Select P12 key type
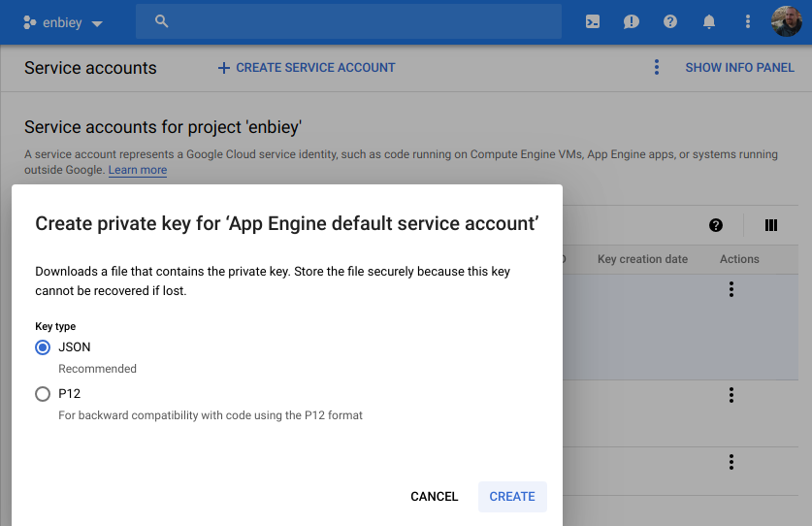This screenshot has width=812, height=526. (x=43, y=394)
